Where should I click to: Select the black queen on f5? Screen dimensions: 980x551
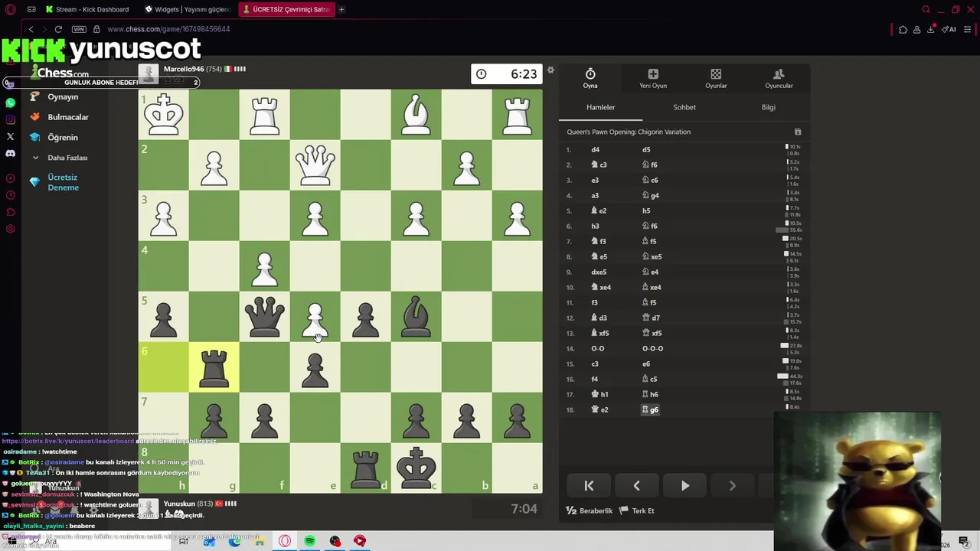(264, 316)
